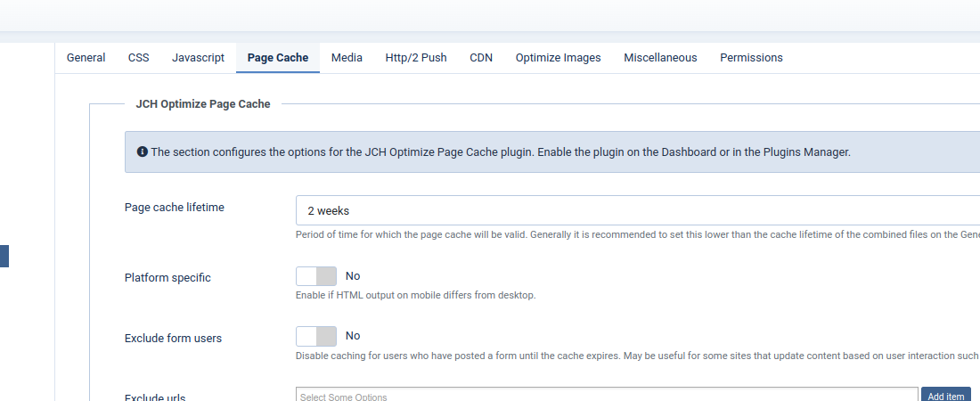Click the Page cache lifetime label
Viewport: 980px width, 401px height.
(x=175, y=207)
